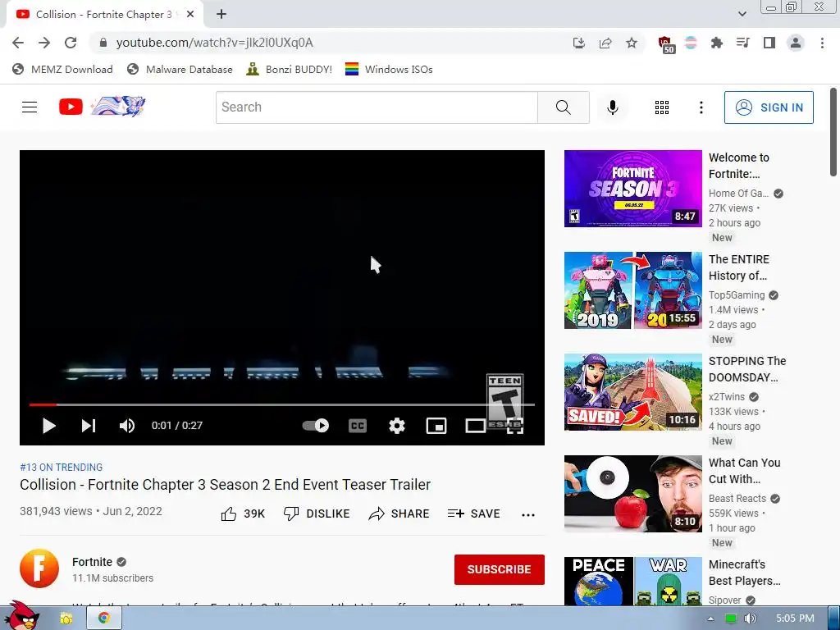Toggle the autoplay switch in player
This screenshot has height=630, width=840.
[x=316, y=426]
